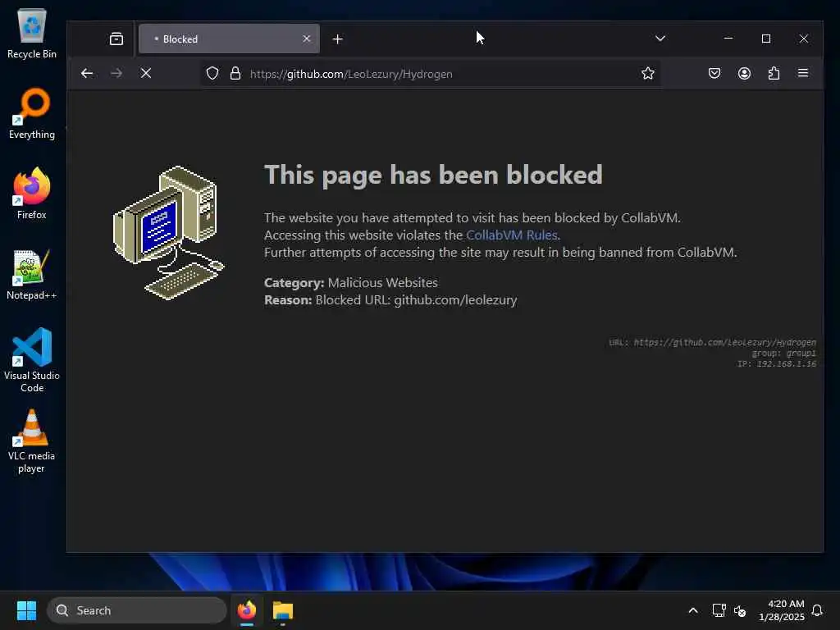Maximize the Firefox window
The image size is (840, 630).
[766, 39]
